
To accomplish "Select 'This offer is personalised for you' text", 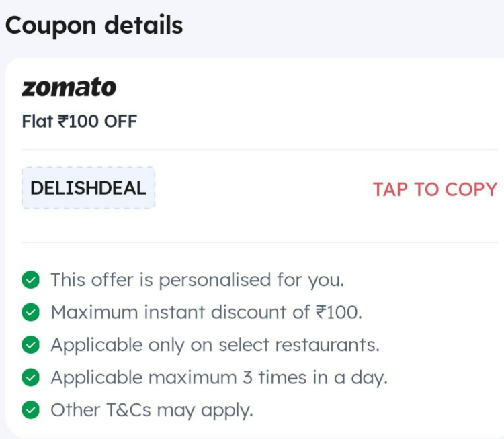I will tap(198, 280).
